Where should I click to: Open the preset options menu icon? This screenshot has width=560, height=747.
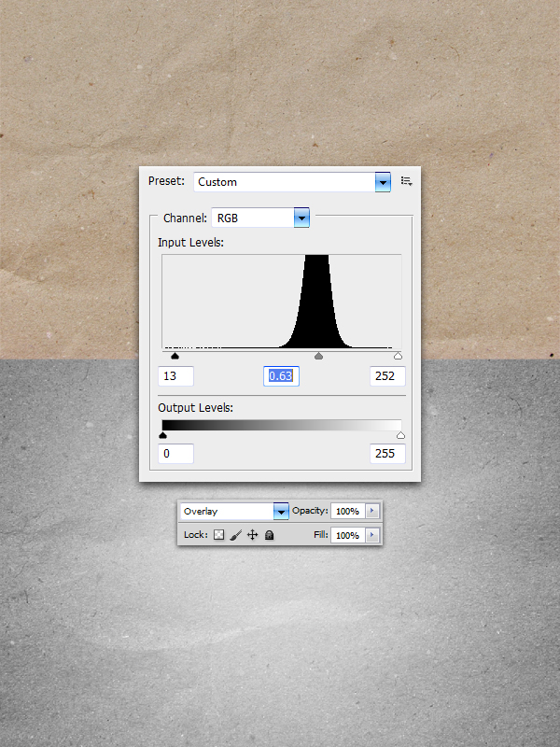tap(406, 181)
